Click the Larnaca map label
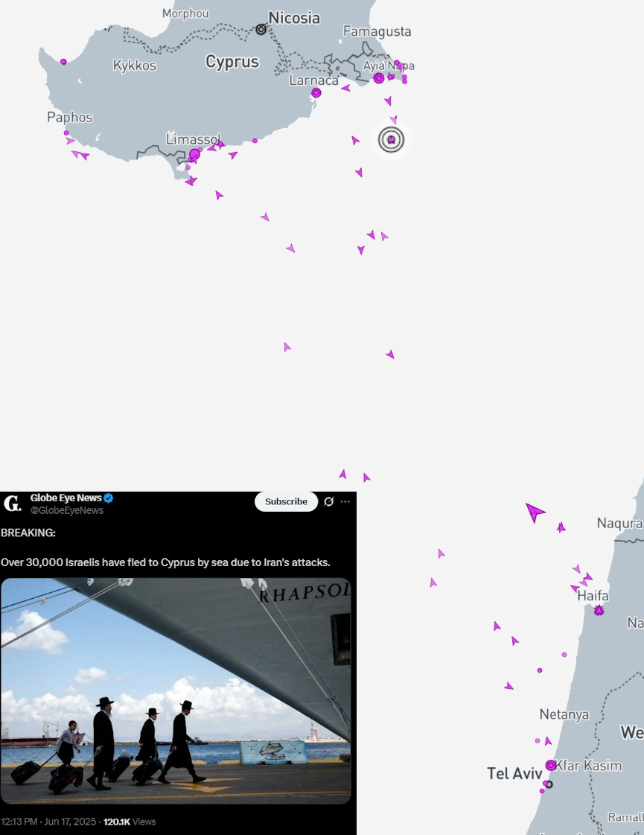The image size is (644, 835). 313,80
